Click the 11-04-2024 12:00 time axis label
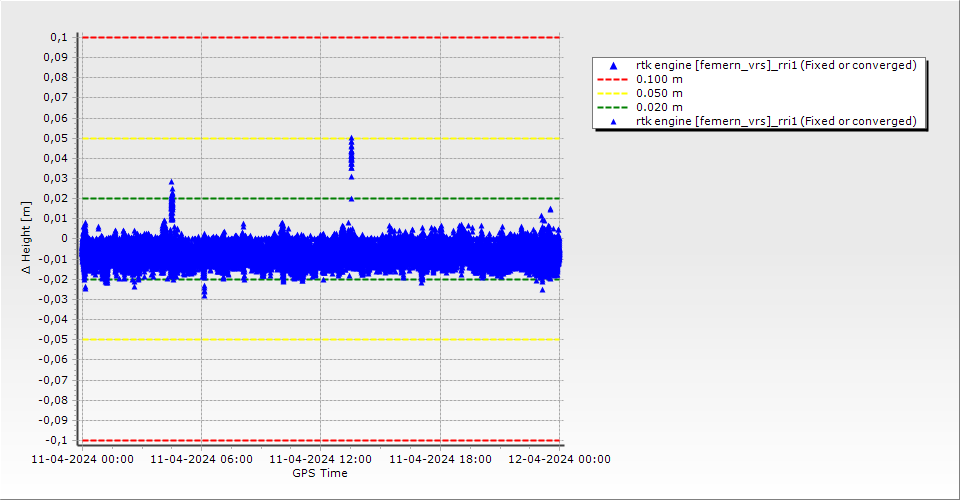Screen dimensions: 960x500 point(320,459)
